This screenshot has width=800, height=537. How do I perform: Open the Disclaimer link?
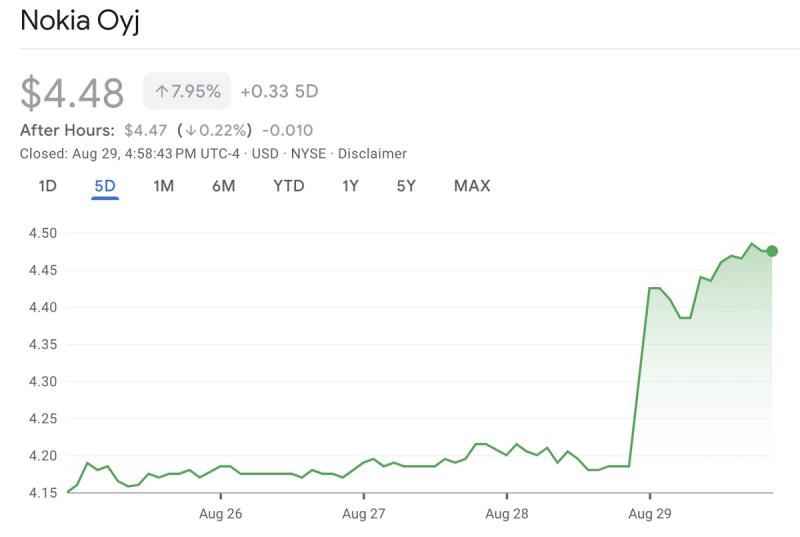coord(372,154)
